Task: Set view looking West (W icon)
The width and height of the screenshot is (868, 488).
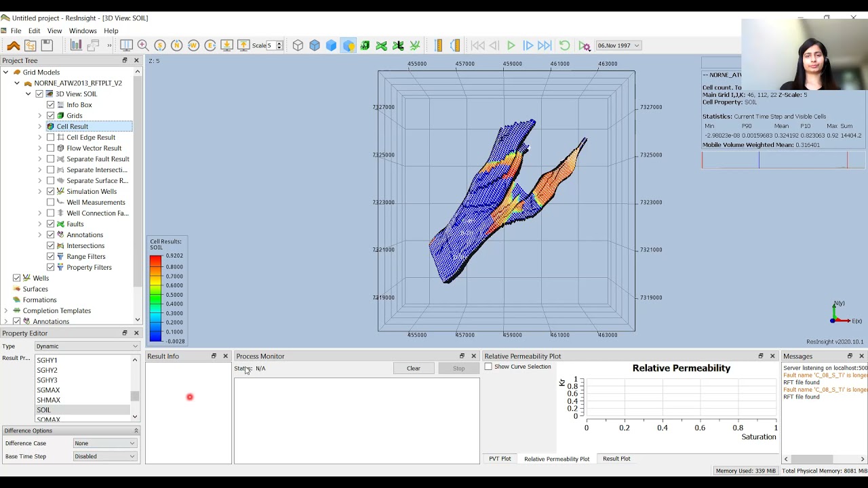Action: point(193,45)
